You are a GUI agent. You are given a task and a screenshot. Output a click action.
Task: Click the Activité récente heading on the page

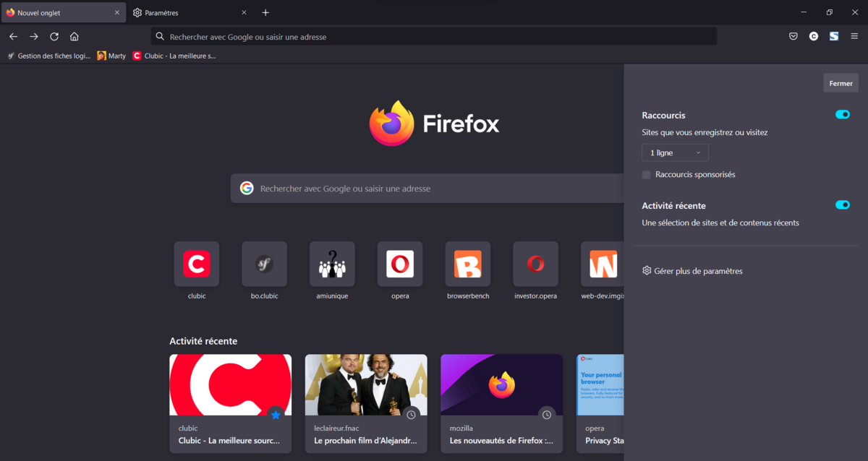pos(203,341)
